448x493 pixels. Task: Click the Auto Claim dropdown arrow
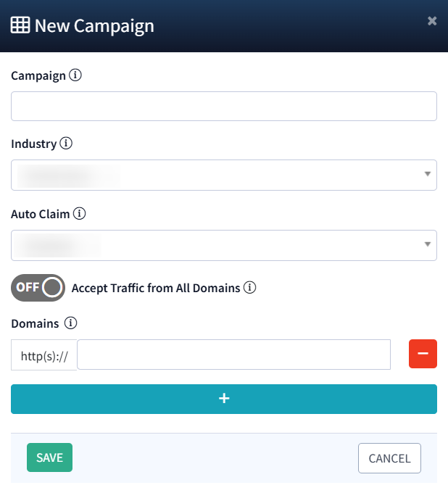tap(427, 245)
